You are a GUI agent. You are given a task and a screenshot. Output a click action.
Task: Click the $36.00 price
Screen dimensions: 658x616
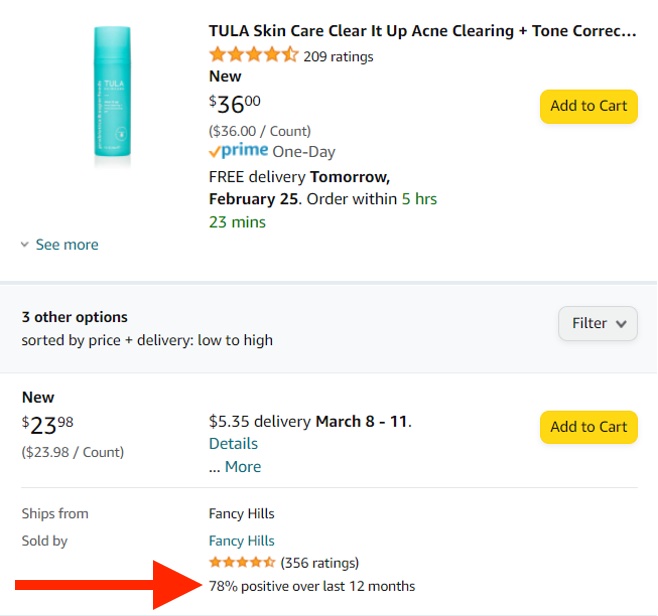(x=235, y=104)
